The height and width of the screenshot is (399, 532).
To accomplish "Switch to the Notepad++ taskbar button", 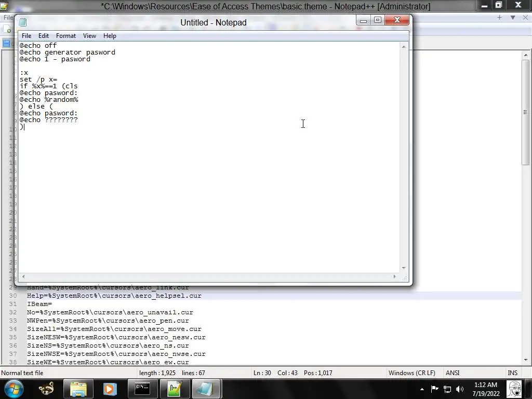I will click(x=174, y=389).
